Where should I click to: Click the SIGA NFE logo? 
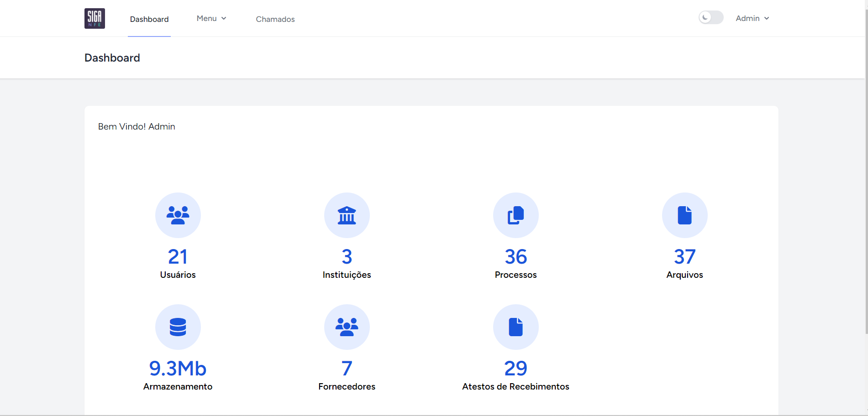pos(95,18)
